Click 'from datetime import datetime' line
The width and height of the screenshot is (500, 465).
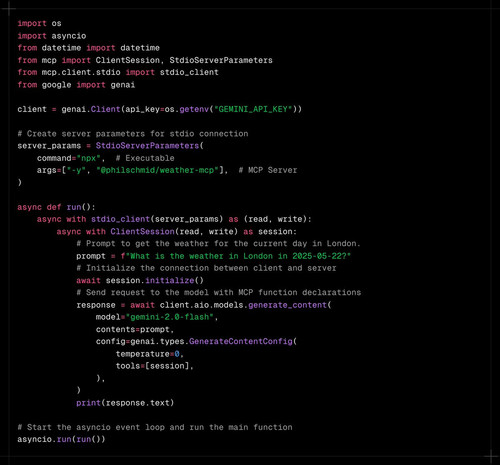pyautogui.click(x=88, y=48)
